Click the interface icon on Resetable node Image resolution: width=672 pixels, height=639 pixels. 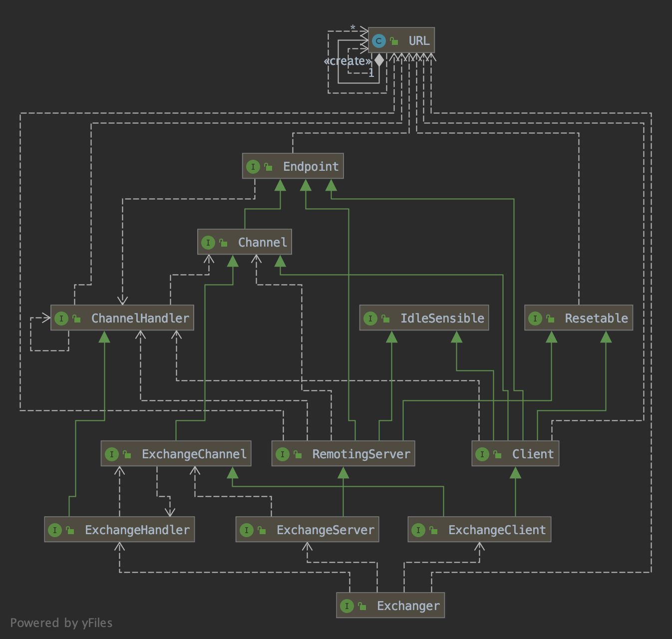(x=535, y=319)
